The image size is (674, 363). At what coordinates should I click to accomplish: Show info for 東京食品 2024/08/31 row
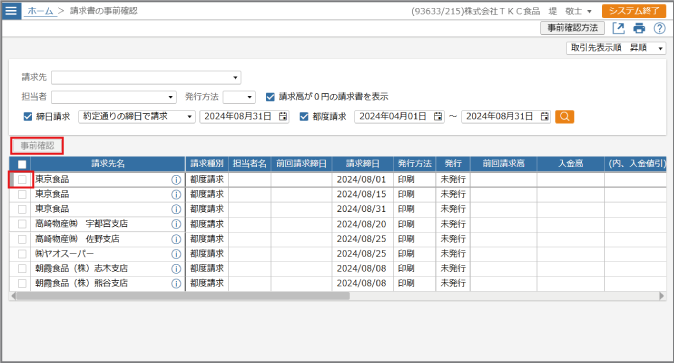pyautogui.click(x=176, y=209)
